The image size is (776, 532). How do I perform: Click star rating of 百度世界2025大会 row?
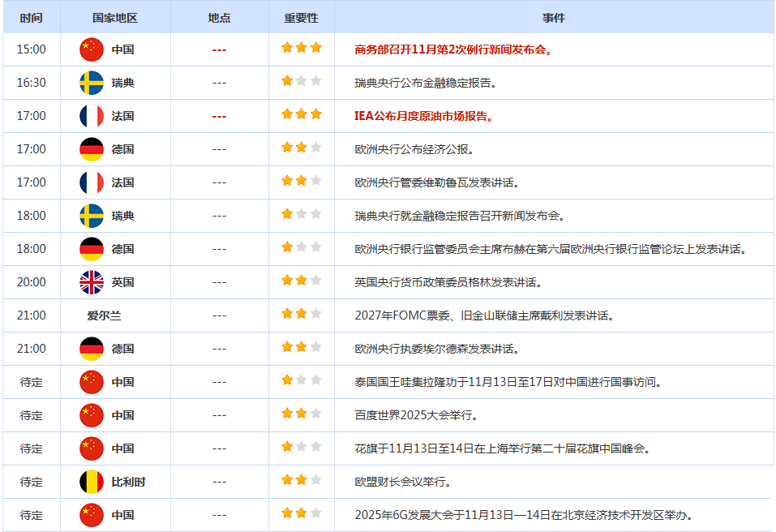pos(302,414)
